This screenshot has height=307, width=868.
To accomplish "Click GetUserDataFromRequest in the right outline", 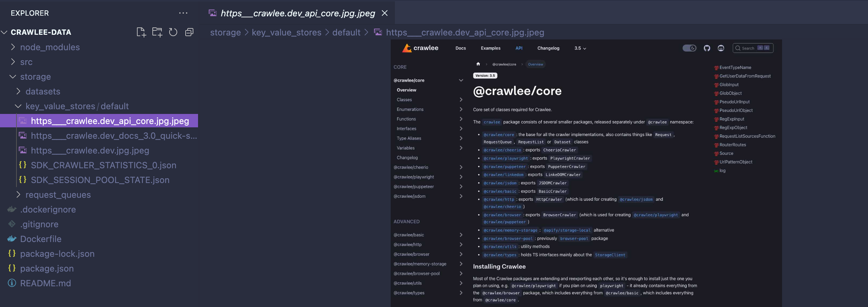I will [x=745, y=76].
